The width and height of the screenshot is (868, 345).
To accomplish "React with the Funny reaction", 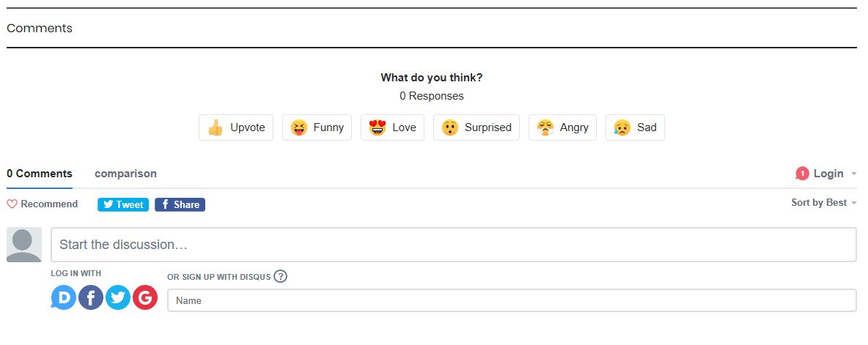I will pos(317,127).
